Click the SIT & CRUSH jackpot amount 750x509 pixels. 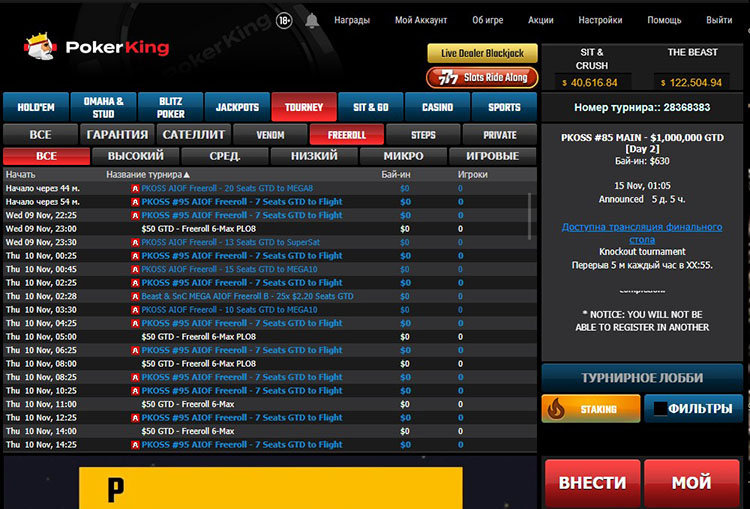coord(594,83)
